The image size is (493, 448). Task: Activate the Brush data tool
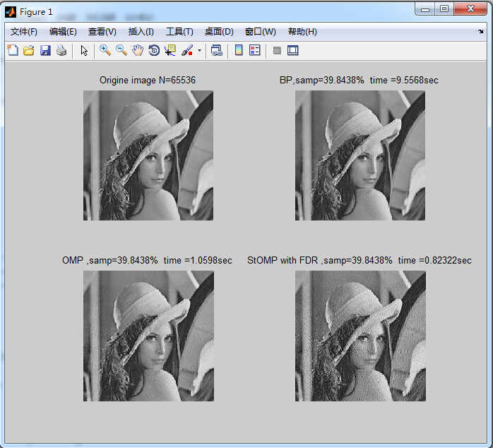click(187, 50)
